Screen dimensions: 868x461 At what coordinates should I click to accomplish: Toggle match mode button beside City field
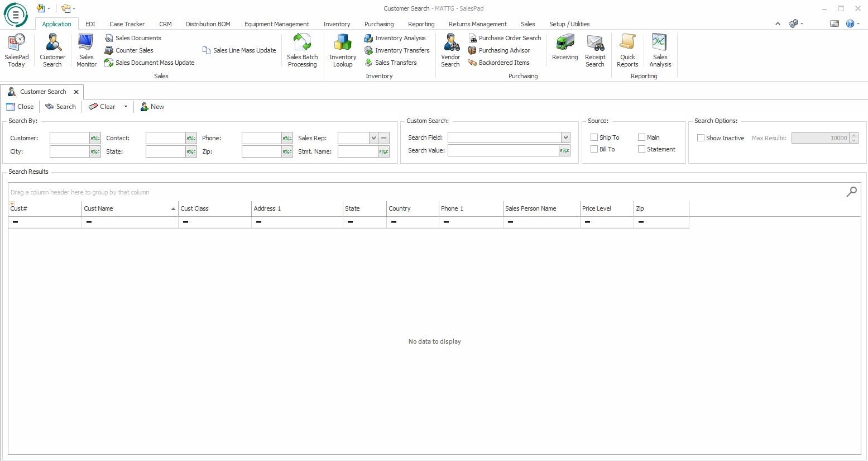click(95, 151)
